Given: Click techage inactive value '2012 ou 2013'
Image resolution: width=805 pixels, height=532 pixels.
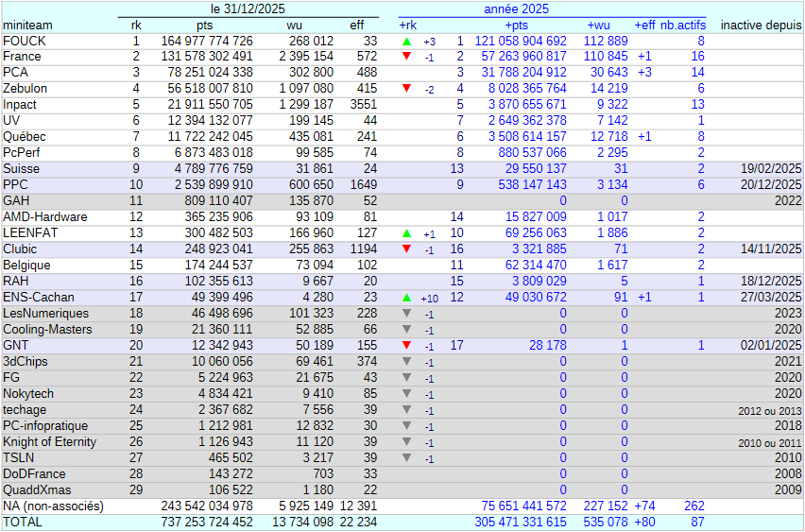Looking at the screenshot, I should (x=770, y=411).
